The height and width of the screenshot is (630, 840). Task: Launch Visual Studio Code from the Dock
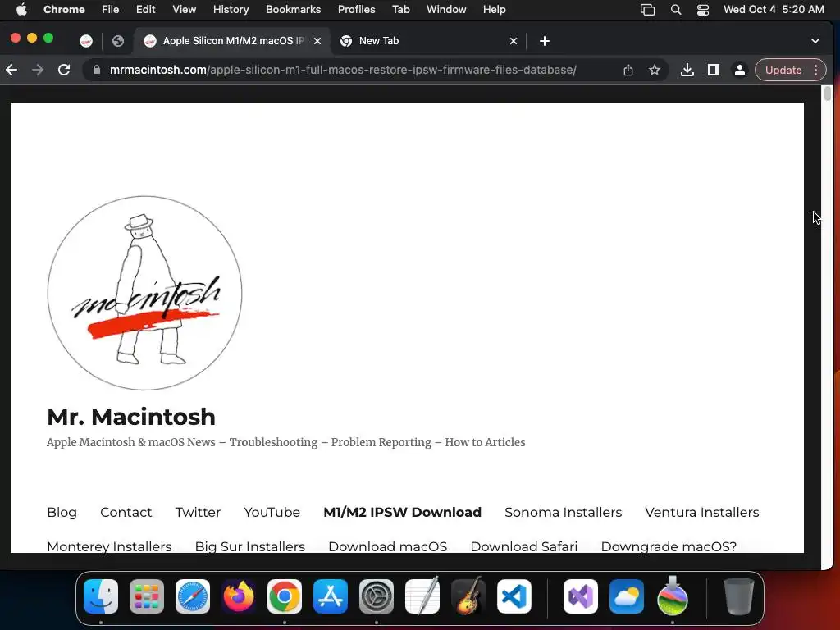click(514, 596)
